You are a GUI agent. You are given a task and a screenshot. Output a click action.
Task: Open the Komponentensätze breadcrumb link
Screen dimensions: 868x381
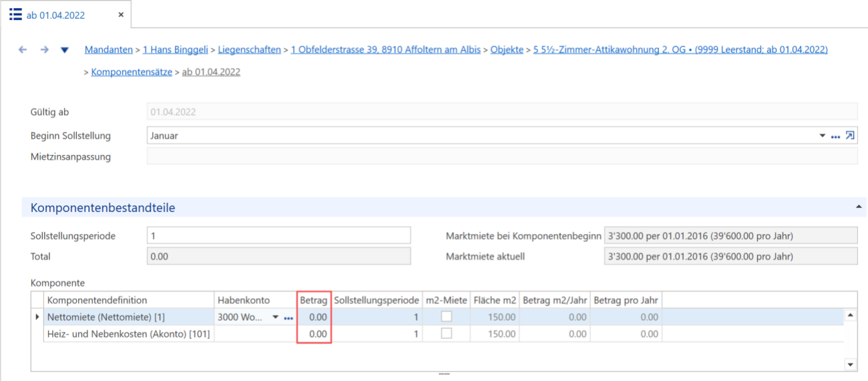tap(132, 72)
